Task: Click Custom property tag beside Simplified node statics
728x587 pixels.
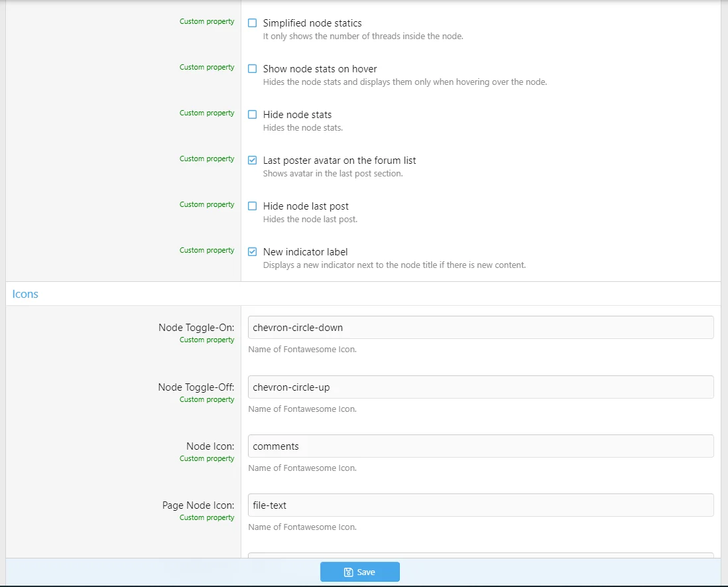Action: [207, 22]
